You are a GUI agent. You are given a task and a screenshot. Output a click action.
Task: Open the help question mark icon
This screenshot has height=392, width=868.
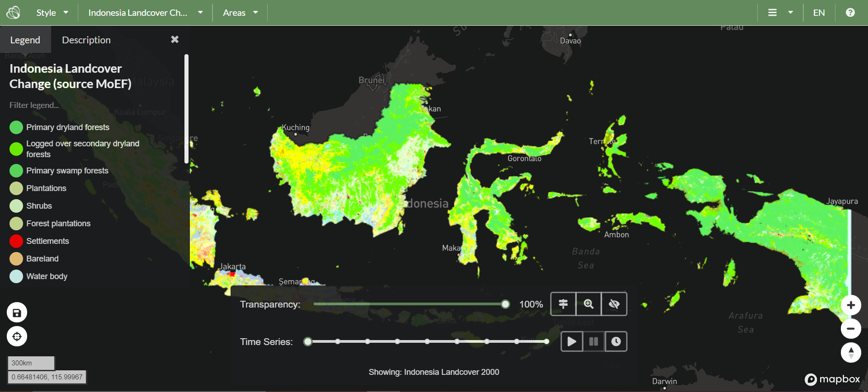pyautogui.click(x=850, y=13)
